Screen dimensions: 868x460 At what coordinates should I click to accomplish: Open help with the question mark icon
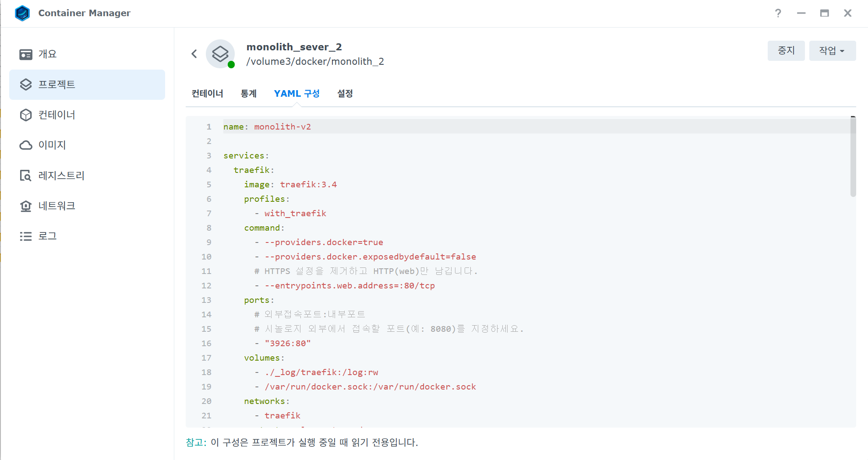[x=778, y=13]
